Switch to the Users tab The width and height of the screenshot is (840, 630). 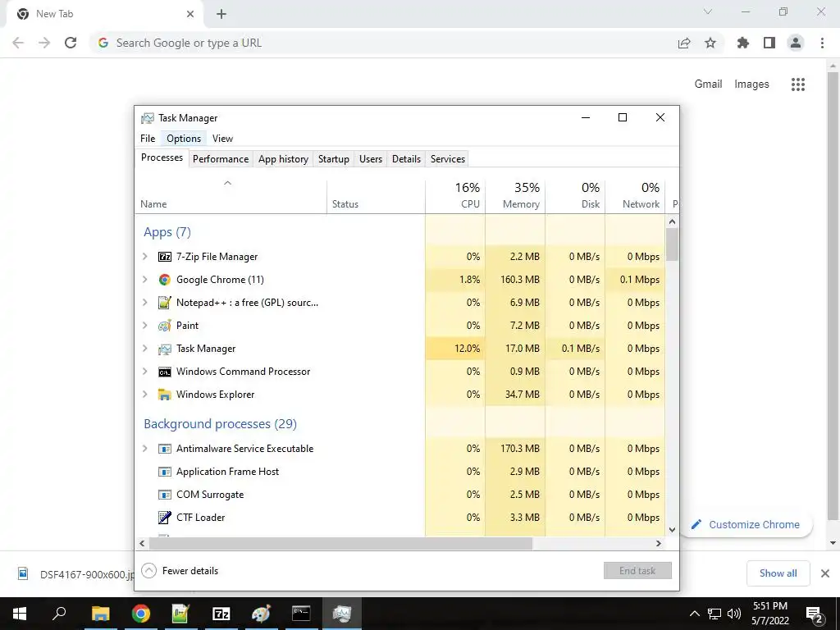pos(371,159)
